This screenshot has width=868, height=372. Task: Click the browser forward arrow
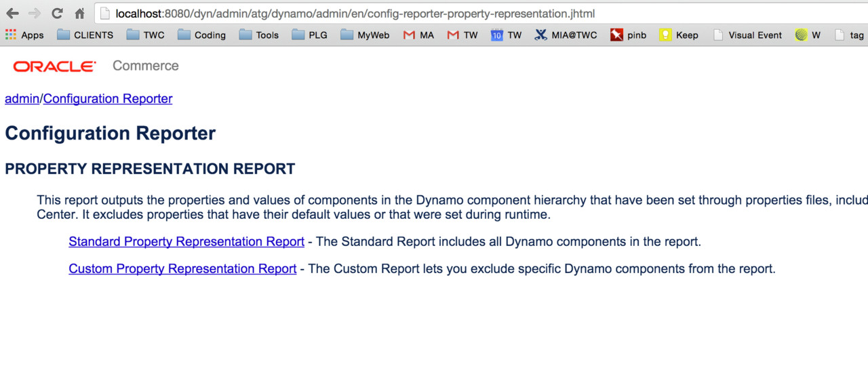[35, 14]
